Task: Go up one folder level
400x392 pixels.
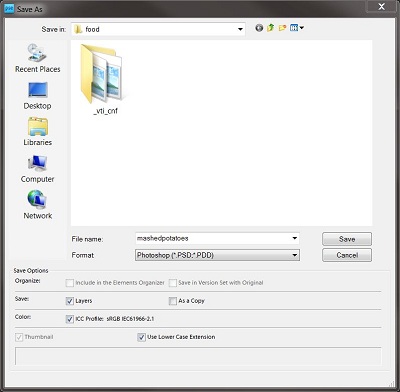Action: click(270, 28)
